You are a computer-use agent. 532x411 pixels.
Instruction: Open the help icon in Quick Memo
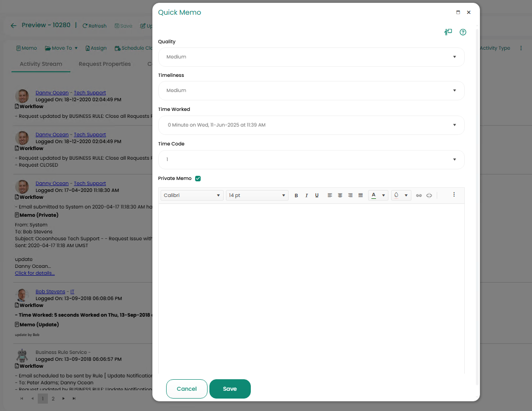pyautogui.click(x=463, y=32)
